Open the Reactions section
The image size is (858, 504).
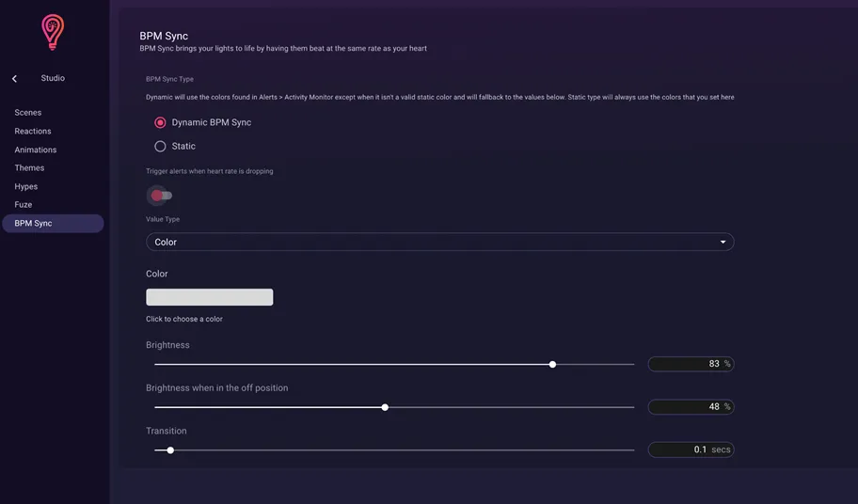tap(33, 132)
